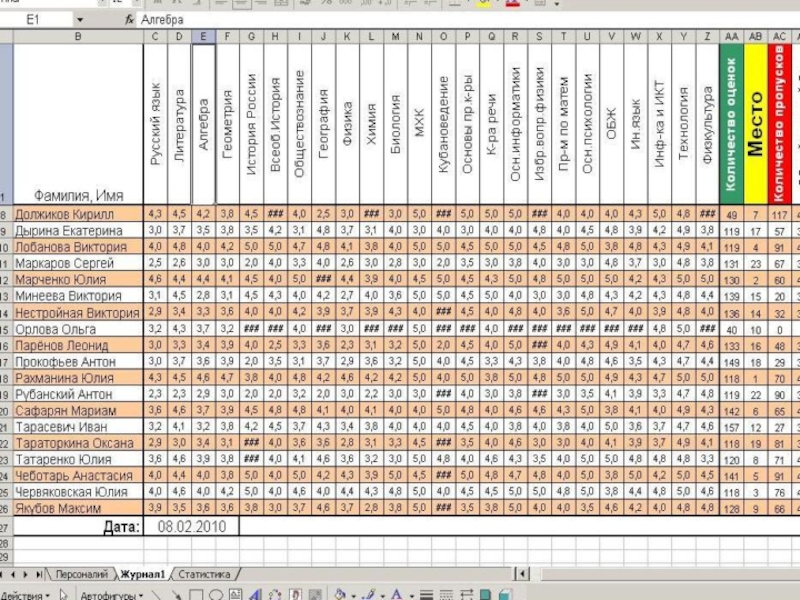This screenshot has width=800, height=600.
Task: Open drawing Font Color dropdown arrow
Action: coord(411,596)
